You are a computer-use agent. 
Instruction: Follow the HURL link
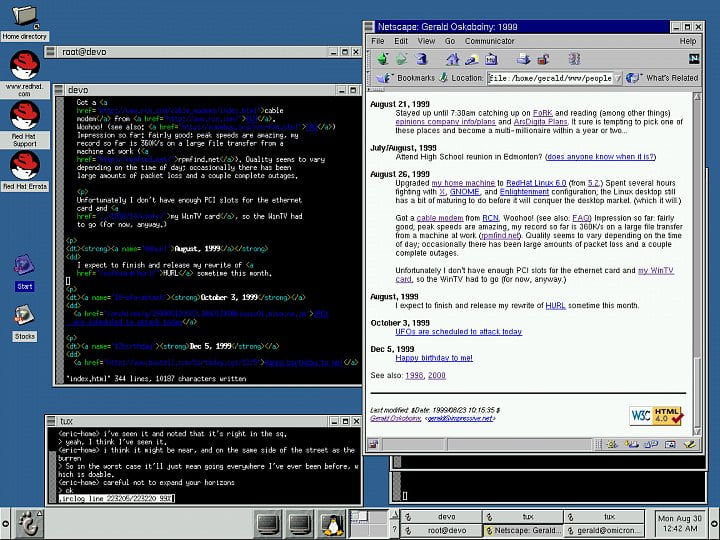555,305
